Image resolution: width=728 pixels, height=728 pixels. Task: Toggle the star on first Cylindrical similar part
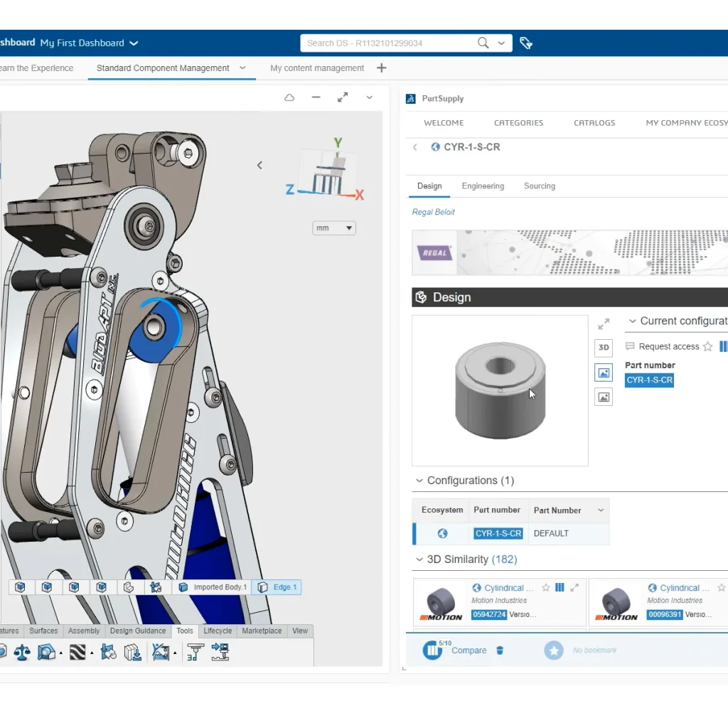coord(546,588)
